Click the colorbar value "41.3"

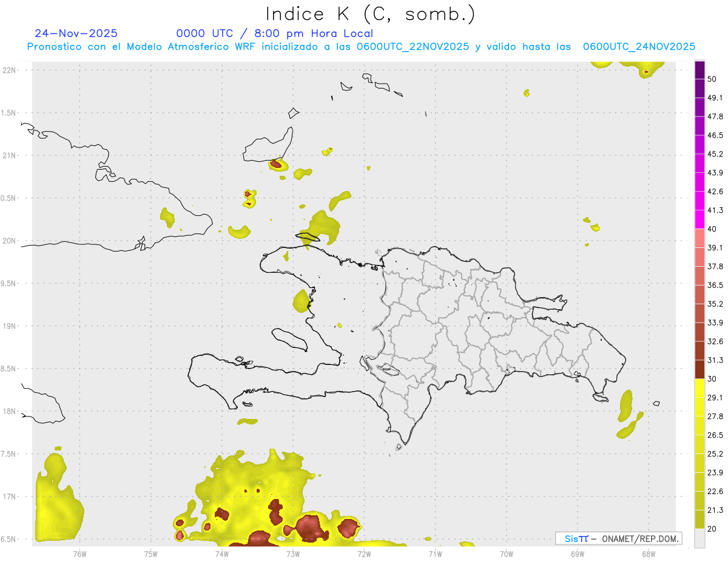pyautogui.click(x=715, y=210)
